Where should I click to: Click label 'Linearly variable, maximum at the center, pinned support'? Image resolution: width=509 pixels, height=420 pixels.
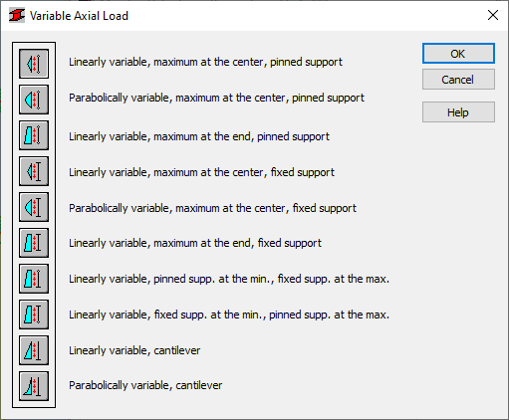[x=205, y=62]
